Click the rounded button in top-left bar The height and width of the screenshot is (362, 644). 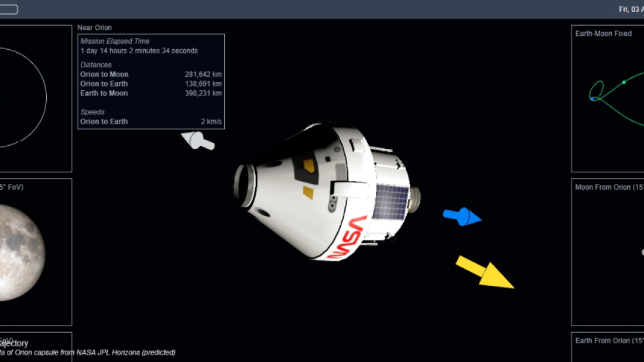pos(9,9)
